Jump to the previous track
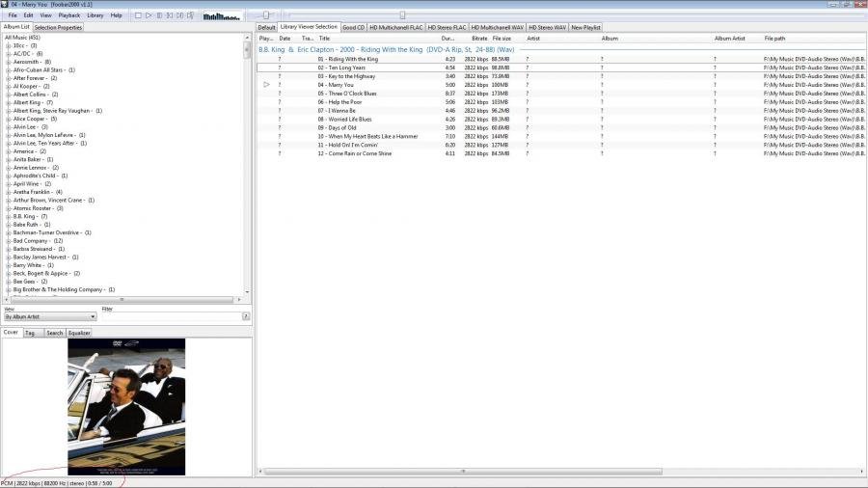Image resolution: width=868 pixels, height=488 pixels. coord(170,15)
